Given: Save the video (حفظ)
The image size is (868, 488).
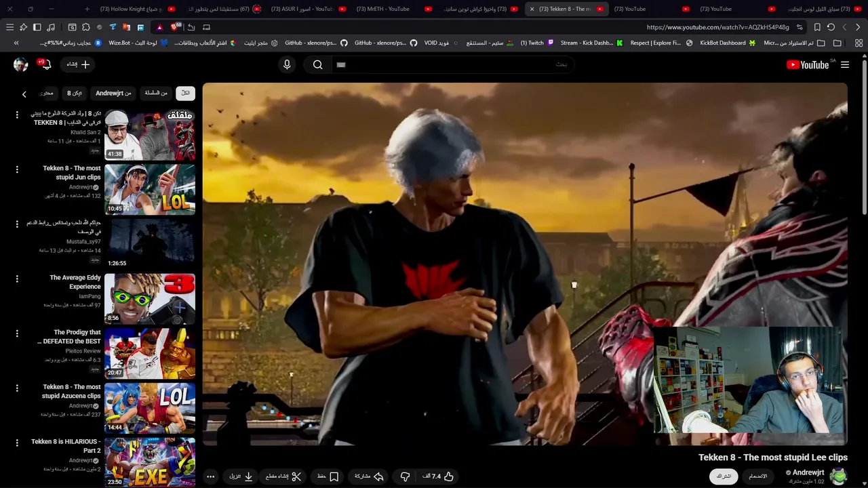Looking at the screenshot, I should pyautogui.click(x=328, y=476).
